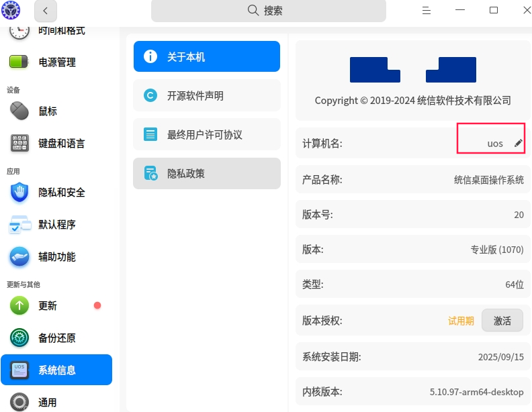This screenshot has width=532, height=412.
Task: Click edition value 专业版 (1070)
Action: coord(497,250)
